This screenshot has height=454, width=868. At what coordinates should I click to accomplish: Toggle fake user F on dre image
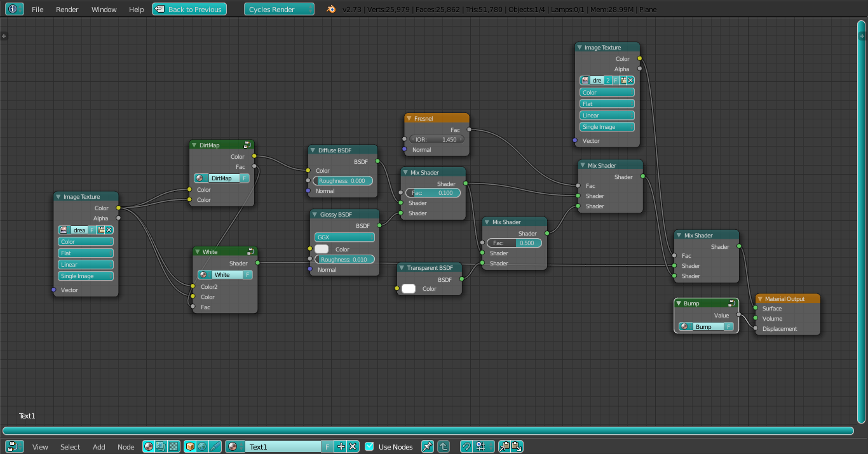[616, 81]
